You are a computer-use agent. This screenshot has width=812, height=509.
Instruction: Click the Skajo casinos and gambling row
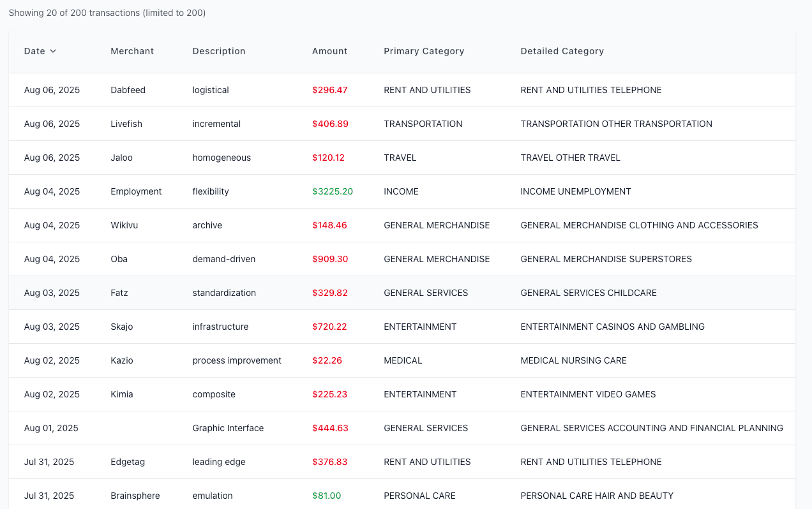pyautogui.click(x=122, y=327)
